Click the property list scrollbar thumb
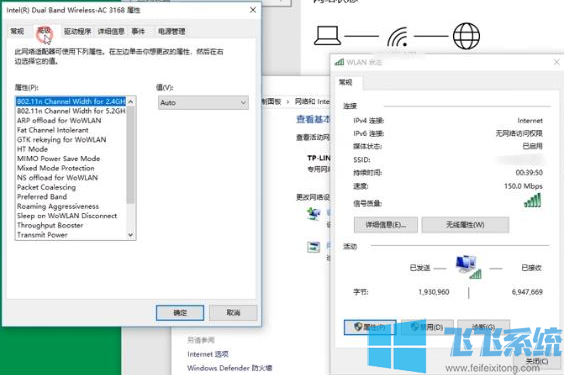This screenshot has height=375, width=564. coord(131,155)
